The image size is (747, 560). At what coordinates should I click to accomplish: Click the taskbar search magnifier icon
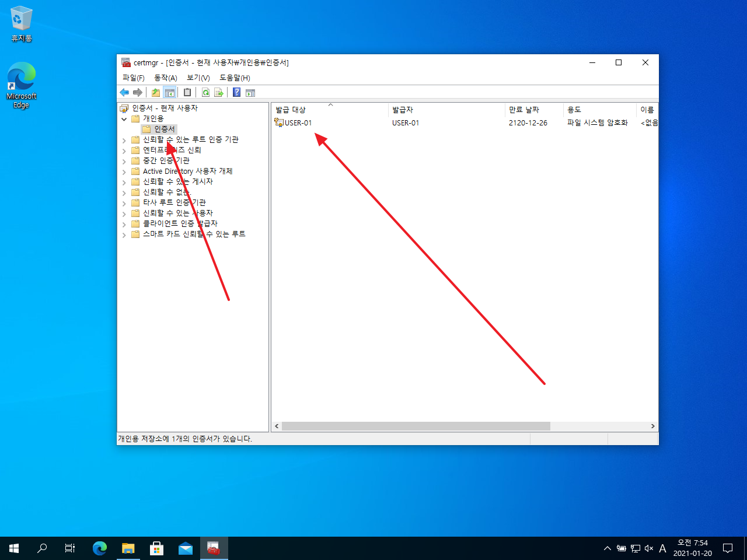tap(42, 548)
